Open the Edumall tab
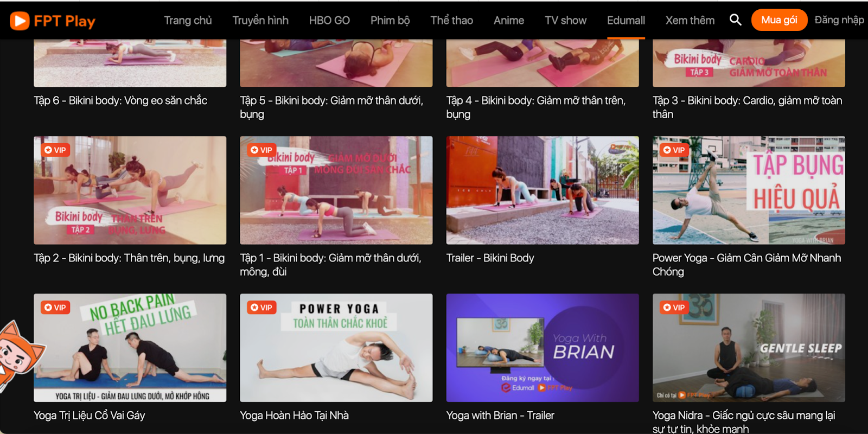 pyautogui.click(x=626, y=20)
